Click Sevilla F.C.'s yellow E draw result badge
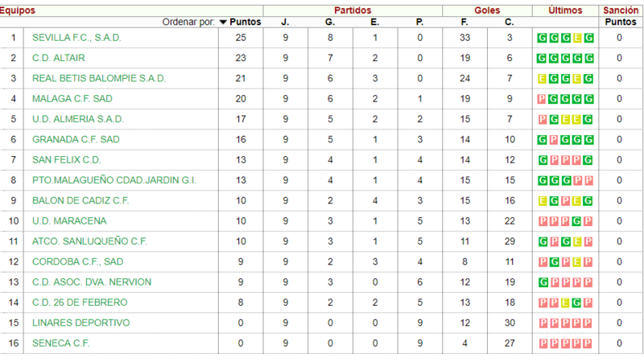Viewport: 644px width, 362px height. (577, 38)
